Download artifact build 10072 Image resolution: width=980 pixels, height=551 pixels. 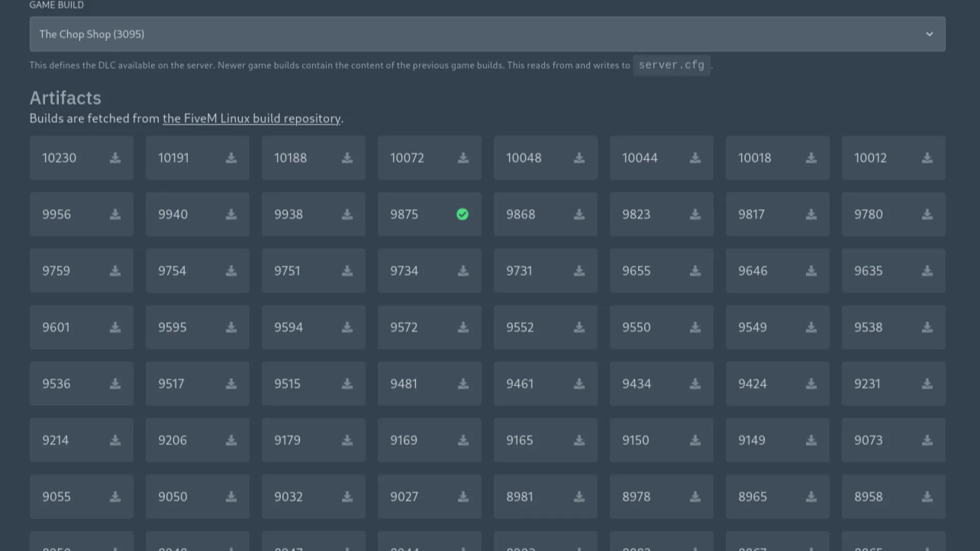click(x=463, y=158)
